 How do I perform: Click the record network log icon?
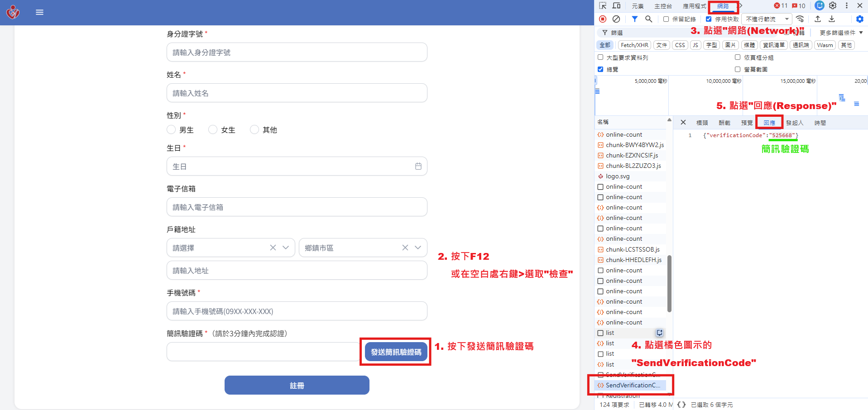pos(603,19)
